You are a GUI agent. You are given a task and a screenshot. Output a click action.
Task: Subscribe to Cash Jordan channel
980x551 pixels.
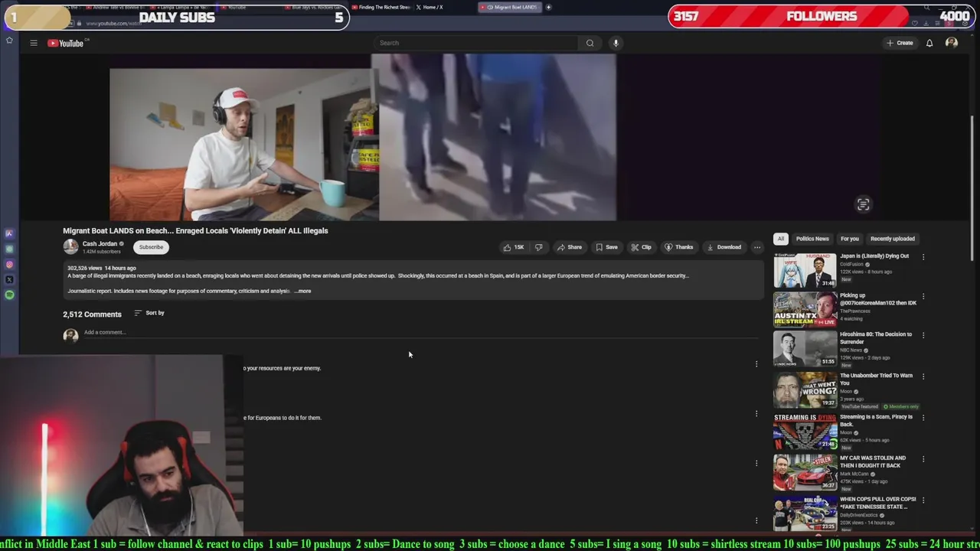(151, 247)
